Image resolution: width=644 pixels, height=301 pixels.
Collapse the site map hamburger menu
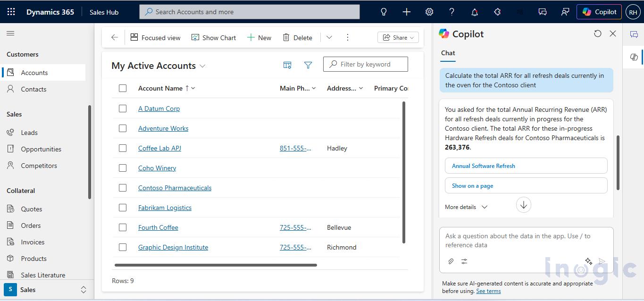click(10, 33)
